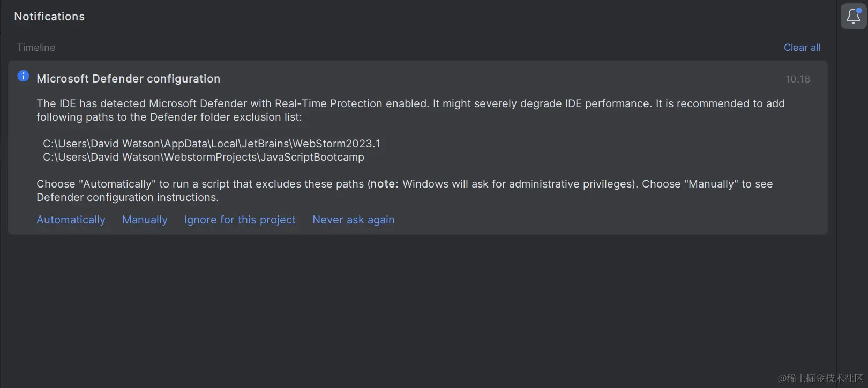Click the Notifications panel heading

(49, 16)
